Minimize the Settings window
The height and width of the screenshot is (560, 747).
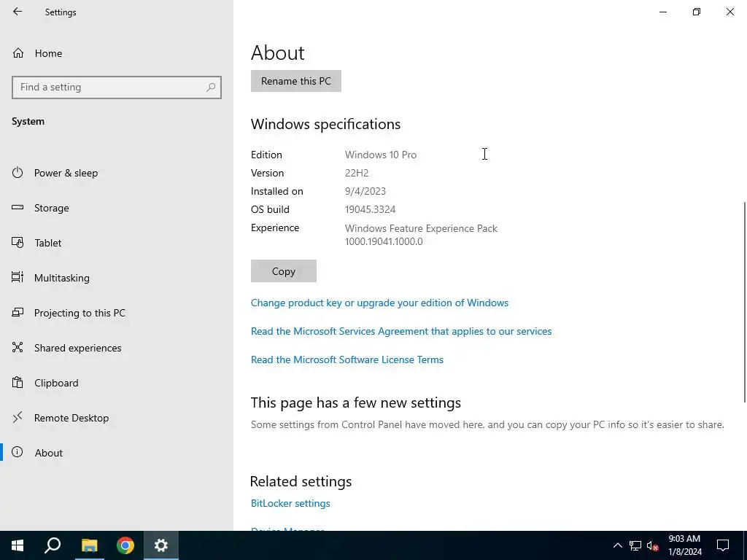(x=663, y=12)
